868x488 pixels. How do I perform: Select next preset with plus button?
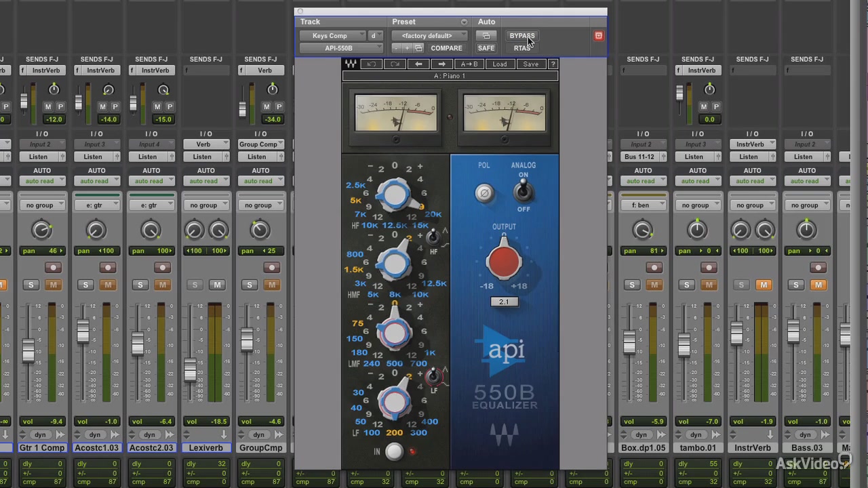(407, 48)
